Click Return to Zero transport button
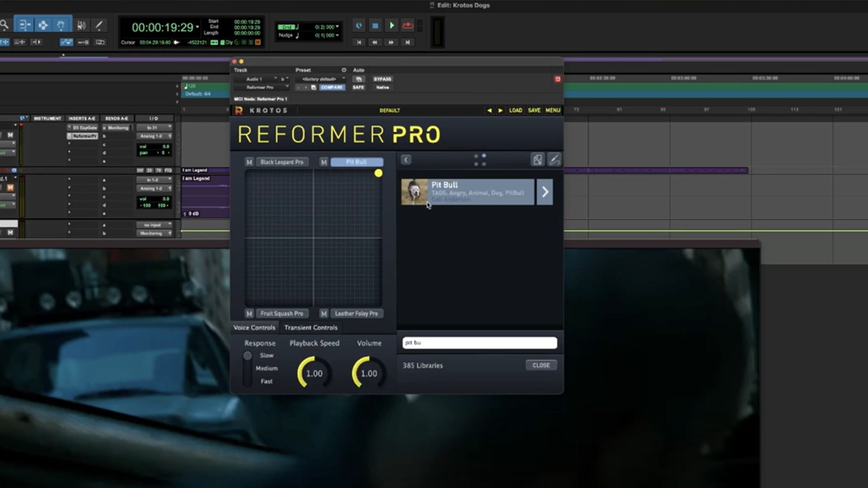The width and height of the screenshot is (868, 488). pyautogui.click(x=359, y=42)
